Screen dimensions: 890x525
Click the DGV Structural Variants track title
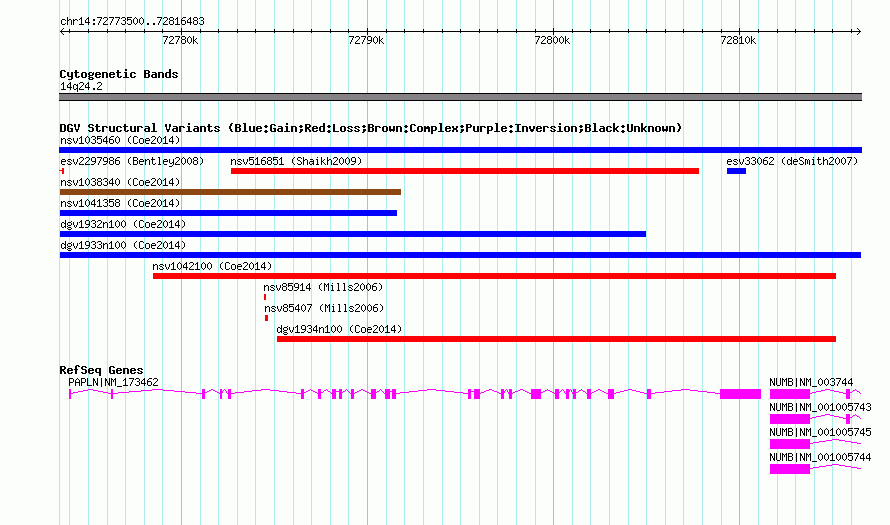371,128
